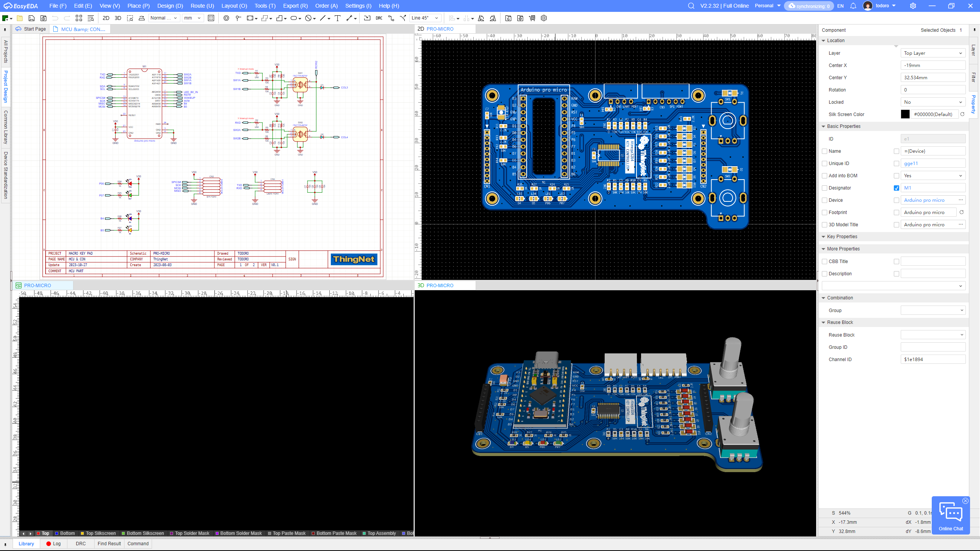Open the Gerber export folder icon
Screen dimensions: 980x551
click(509, 18)
